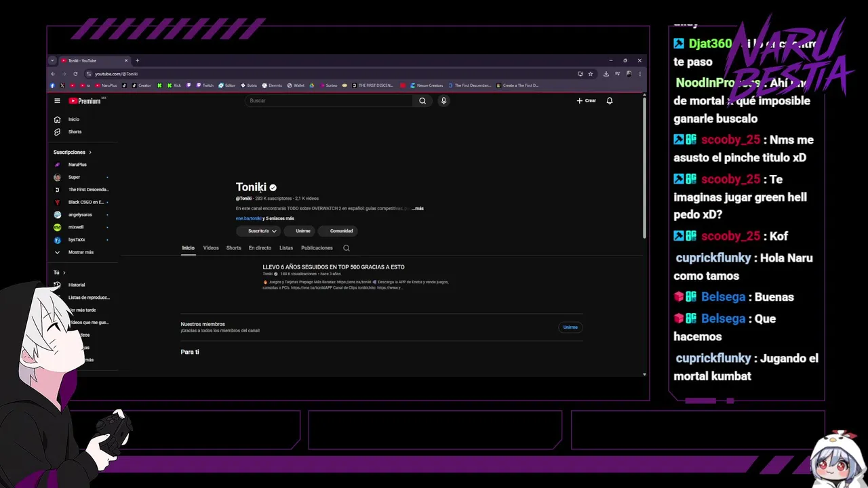The image size is (868, 488).
Task: Focus the Buscar search field
Action: [329, 101]
